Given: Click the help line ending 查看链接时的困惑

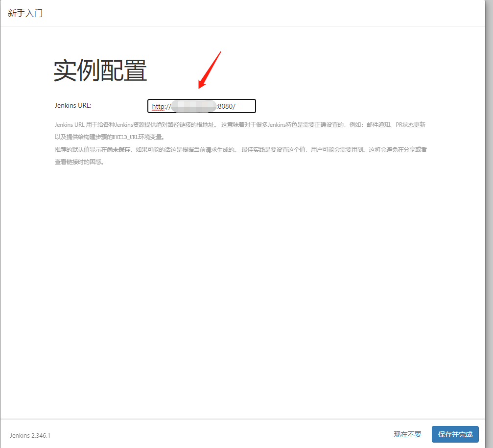Looking at the screenshot, I should point(79,162).
